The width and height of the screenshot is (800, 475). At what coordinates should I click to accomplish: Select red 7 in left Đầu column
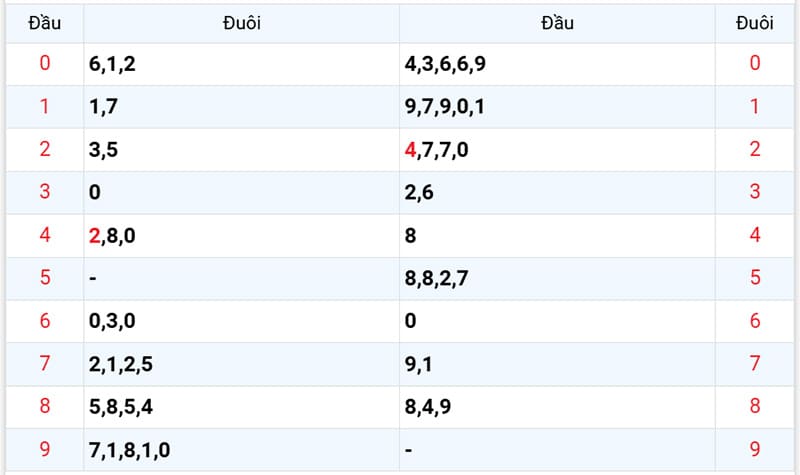tap(45, 364)
